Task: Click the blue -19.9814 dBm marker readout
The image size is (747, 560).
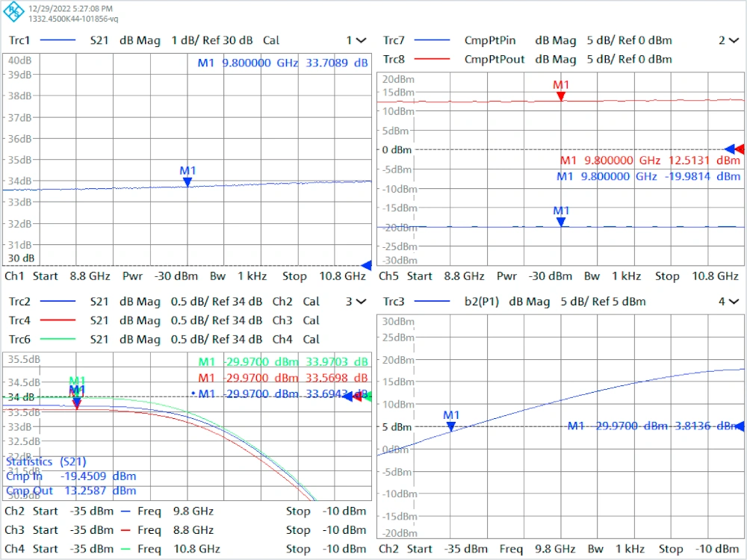Action: coord(703,177)
